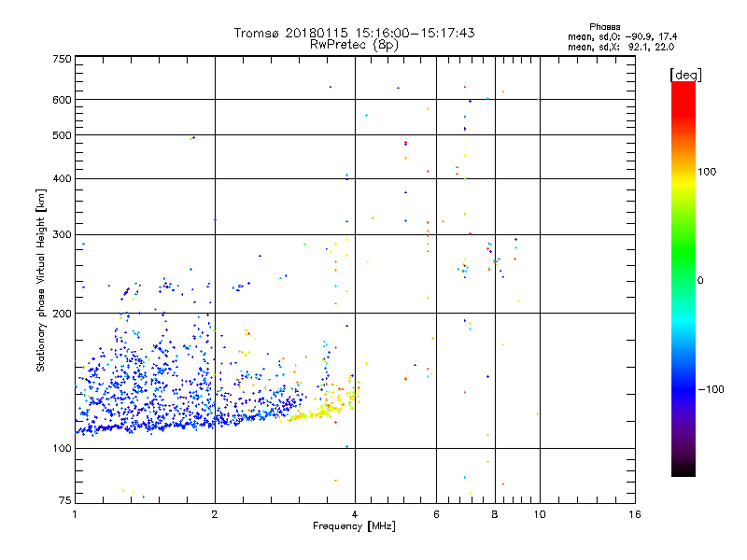Screen dimensions: 747x560
Task: Click the green section of the colorbar near 0
Action: tap(684, 267)
